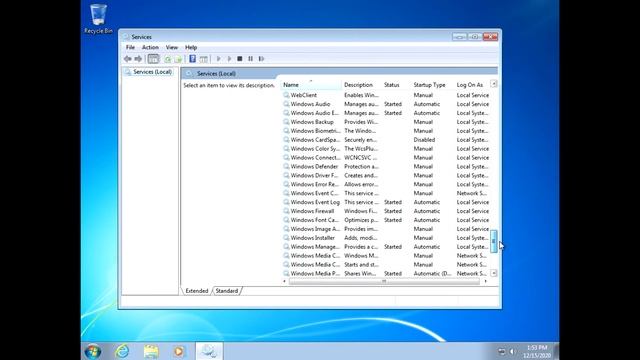The image size is (640, 360).
Task: Click the Windows Image A... service icon
Action: coord(286,229)
